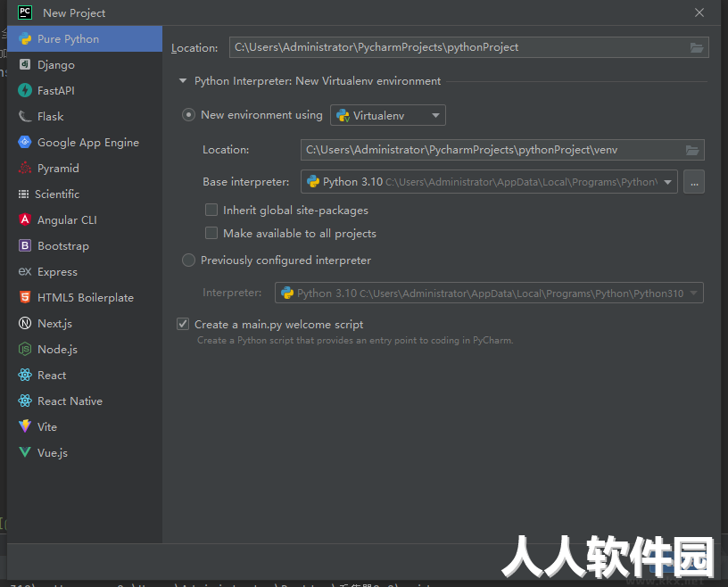Click the Pyramid red icon
728x587 pixels.
pos(25,168)
